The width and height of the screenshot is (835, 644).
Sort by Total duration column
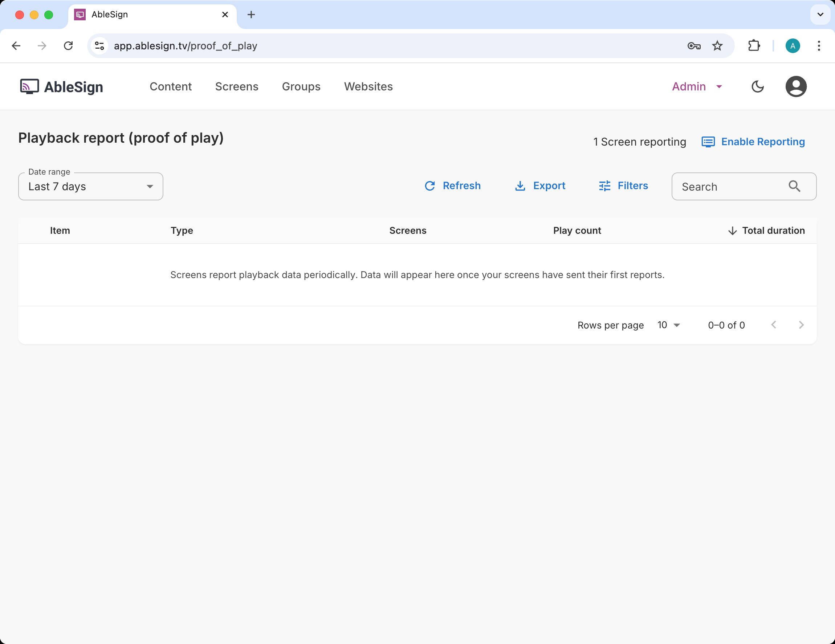tap(773, 231)
